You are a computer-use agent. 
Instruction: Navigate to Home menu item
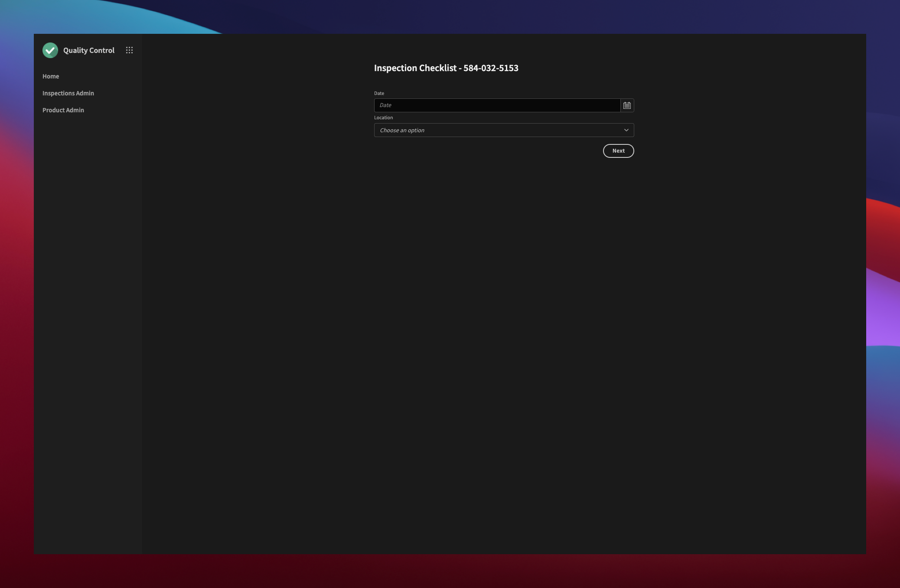(51, 76)
